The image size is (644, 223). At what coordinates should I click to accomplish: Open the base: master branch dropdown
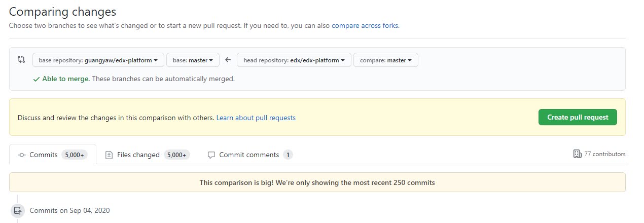tap(193, 60)
